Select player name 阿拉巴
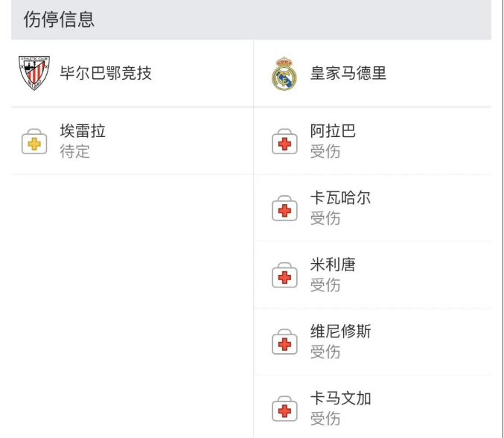The height and width of the screenshot is (438, 504). tap(333, 132)
